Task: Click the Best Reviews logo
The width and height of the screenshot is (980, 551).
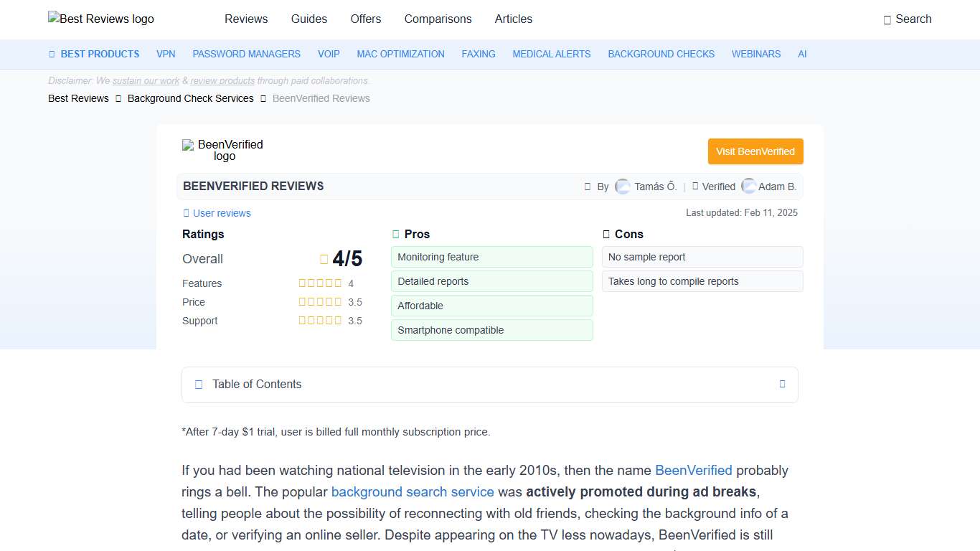Action: click(100, 19)
